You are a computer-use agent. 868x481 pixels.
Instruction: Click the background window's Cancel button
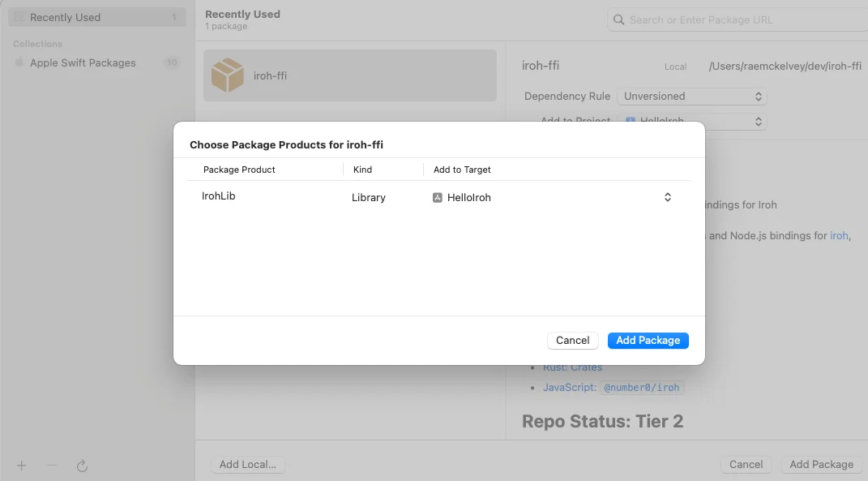pyautogui.click(x=746, y=465)
